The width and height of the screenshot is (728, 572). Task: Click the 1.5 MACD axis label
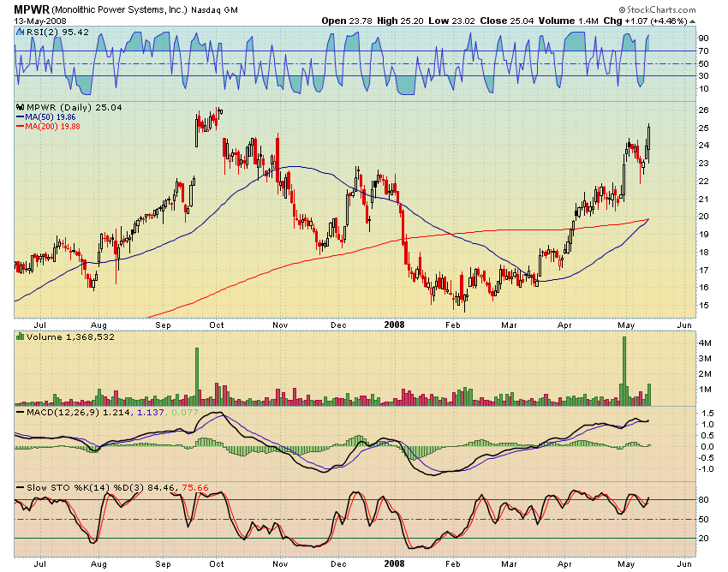point(707,414)
